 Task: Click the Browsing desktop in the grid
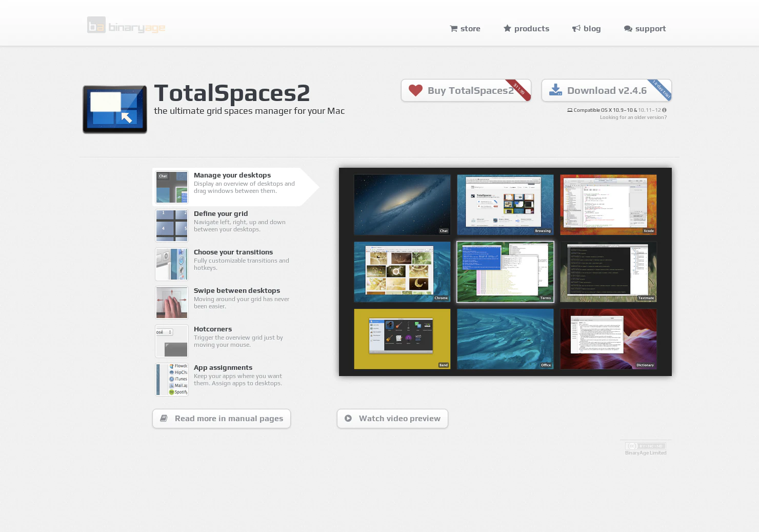coord(505,205)
